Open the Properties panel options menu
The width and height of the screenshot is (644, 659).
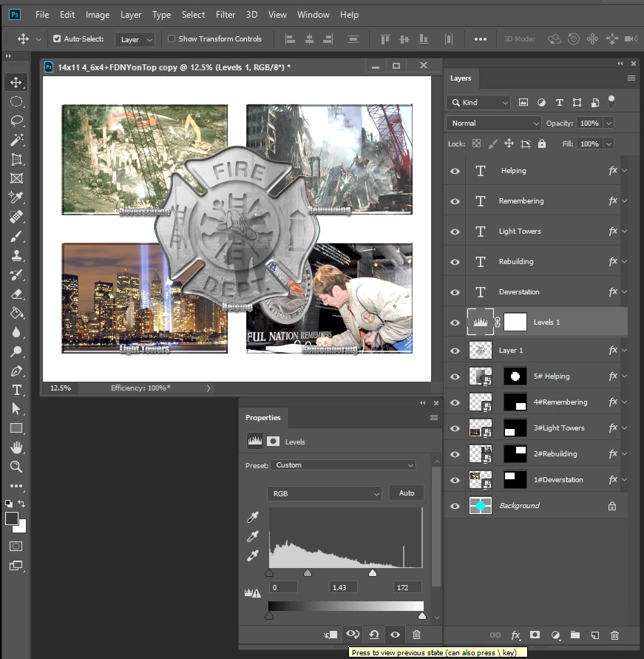point(434,417)
